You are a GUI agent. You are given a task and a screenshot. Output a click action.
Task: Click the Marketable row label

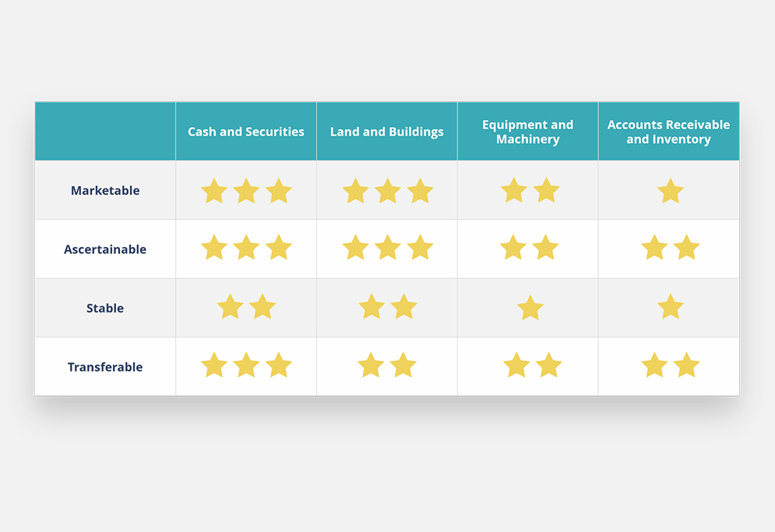click(x=105, y=191)
